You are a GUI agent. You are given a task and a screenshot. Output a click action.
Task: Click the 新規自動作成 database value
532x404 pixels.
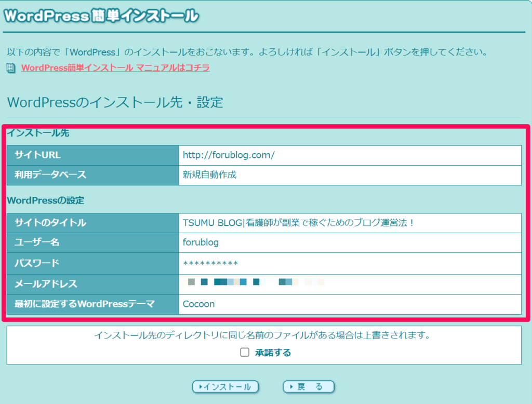209,175
